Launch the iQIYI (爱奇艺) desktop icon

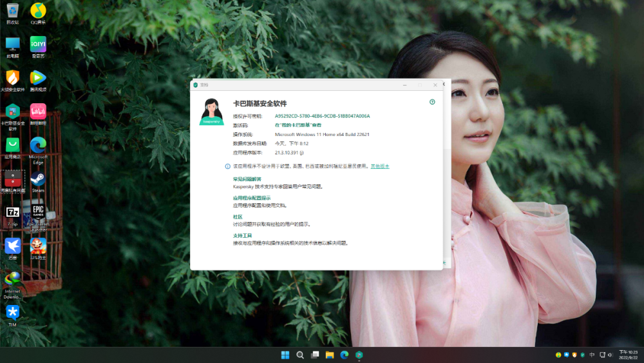click(x=38, y=47)
